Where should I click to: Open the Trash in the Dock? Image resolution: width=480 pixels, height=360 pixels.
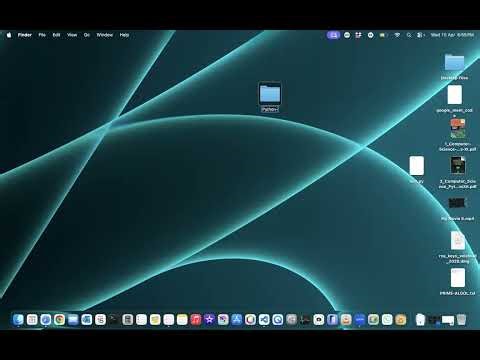click(462, 320)
